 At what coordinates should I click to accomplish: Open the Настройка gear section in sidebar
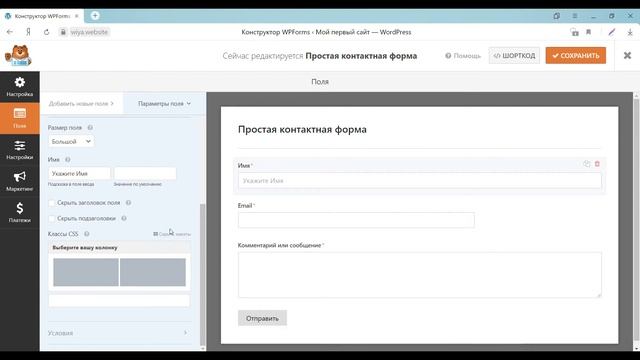point(20,87)
